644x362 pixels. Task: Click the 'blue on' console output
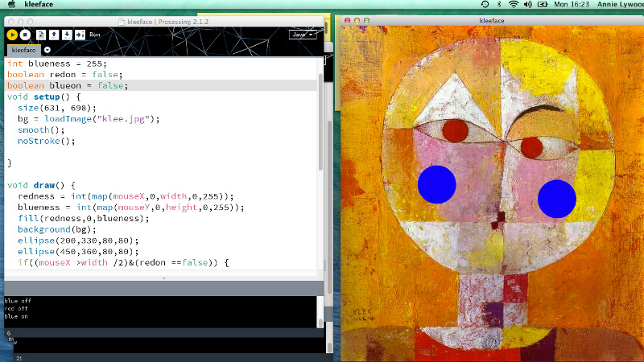[x=16, y=316]
